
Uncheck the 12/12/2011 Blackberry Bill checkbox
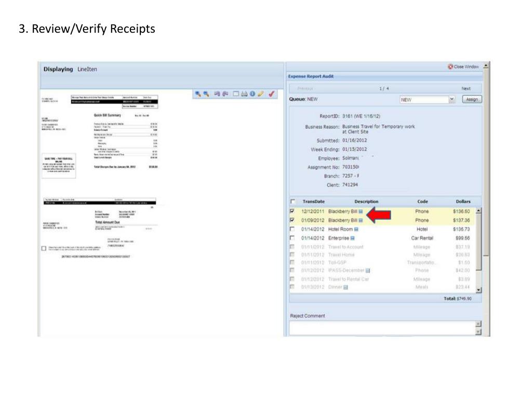pos(292,211)
